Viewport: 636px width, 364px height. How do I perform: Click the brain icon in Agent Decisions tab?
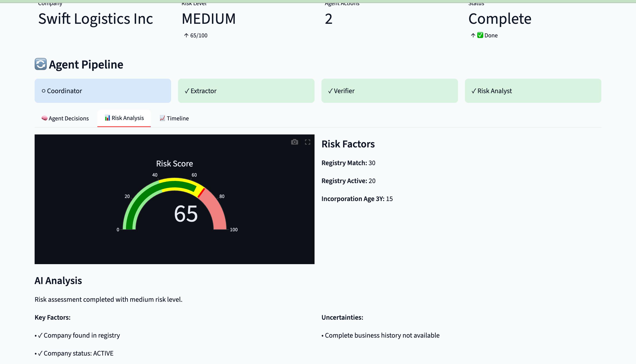pos(44,118)
